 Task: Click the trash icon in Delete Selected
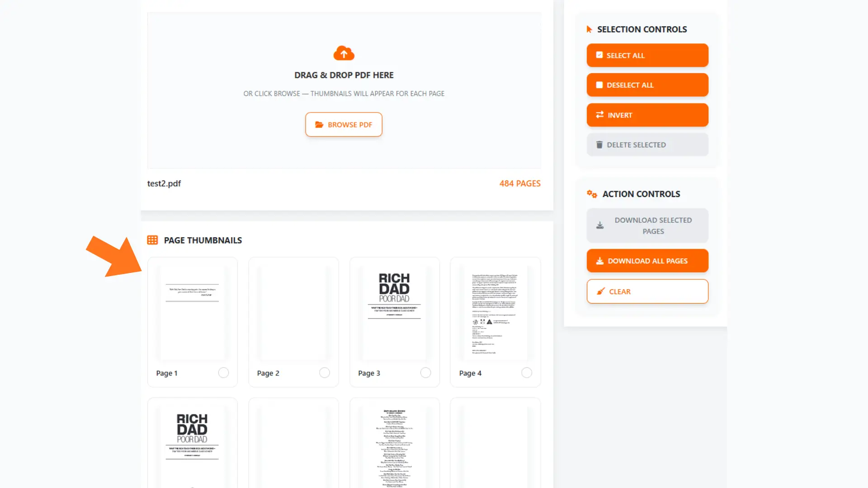point(599,145)
